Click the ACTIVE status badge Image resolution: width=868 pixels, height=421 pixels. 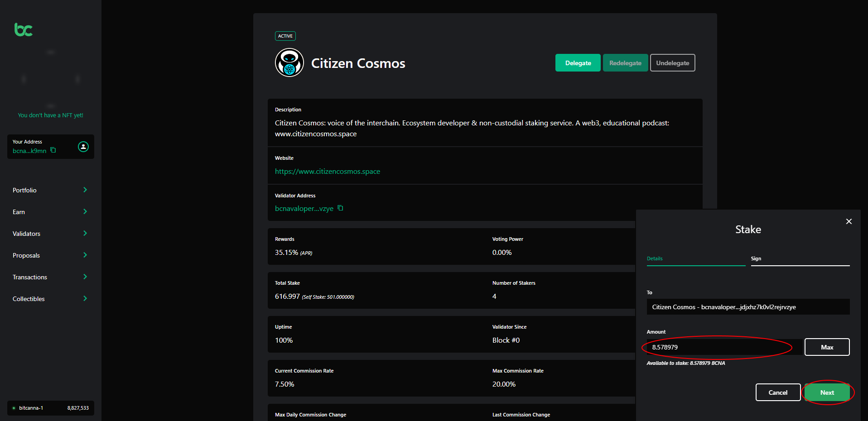(285, 36)
